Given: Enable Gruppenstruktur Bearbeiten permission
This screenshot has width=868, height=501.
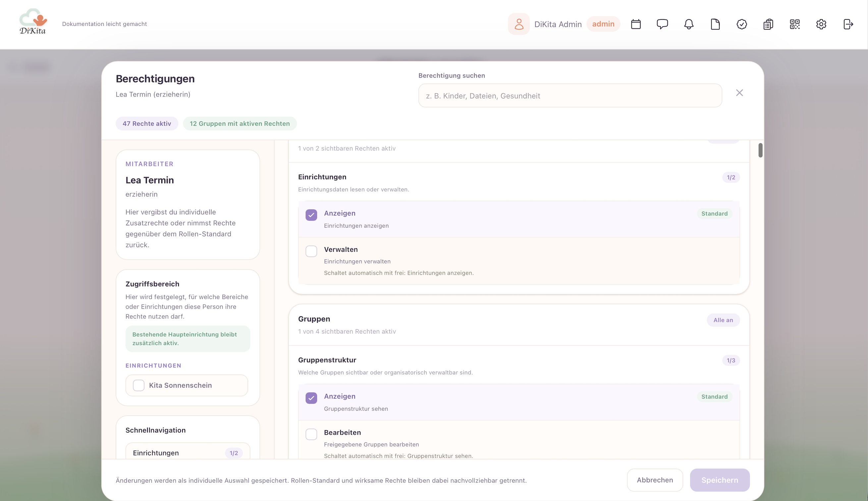Looking at the screenshot, I should click(x=311, y=434).
